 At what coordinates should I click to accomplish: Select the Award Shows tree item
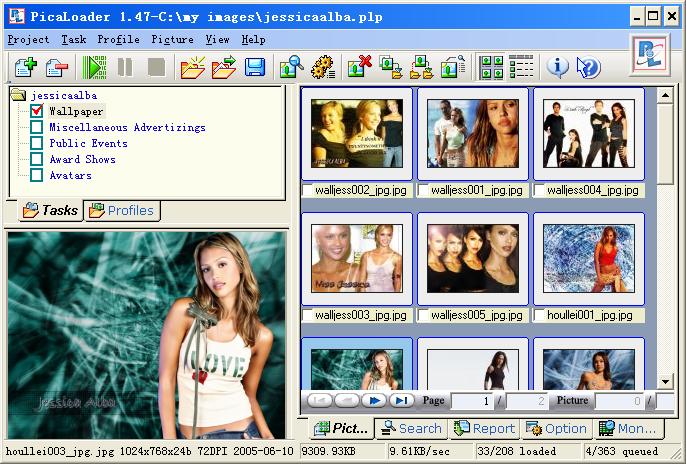tap(82, 160)
